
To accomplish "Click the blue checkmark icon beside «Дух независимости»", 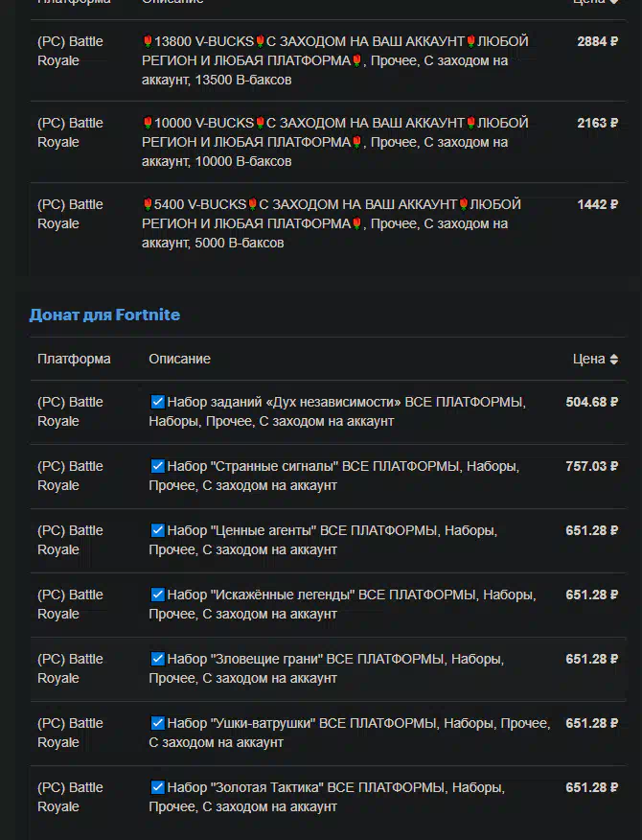I will 158,402.
